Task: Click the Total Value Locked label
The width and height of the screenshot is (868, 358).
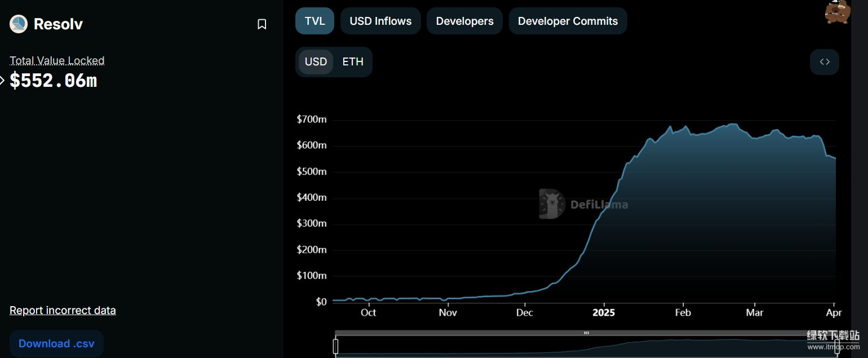Action: (x=57, y=60)
